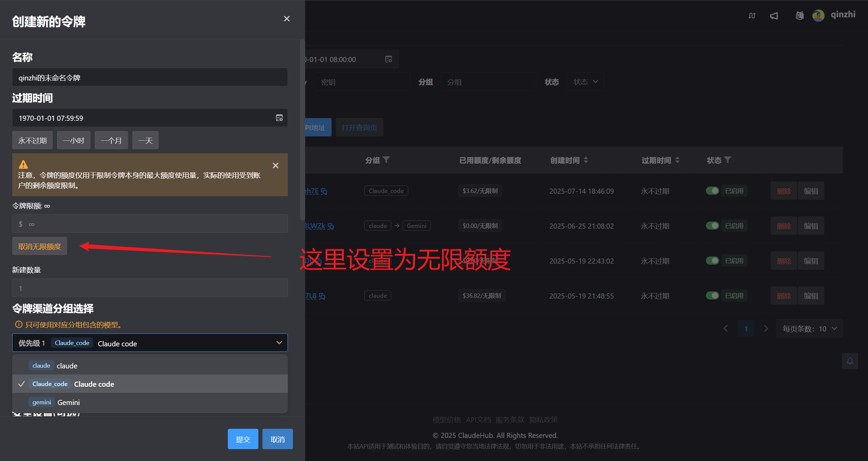The width and height of the screenshot is (868, 461).
Task: Filter tokens using the 分组 column filter icon
Action: coord(387,160)
